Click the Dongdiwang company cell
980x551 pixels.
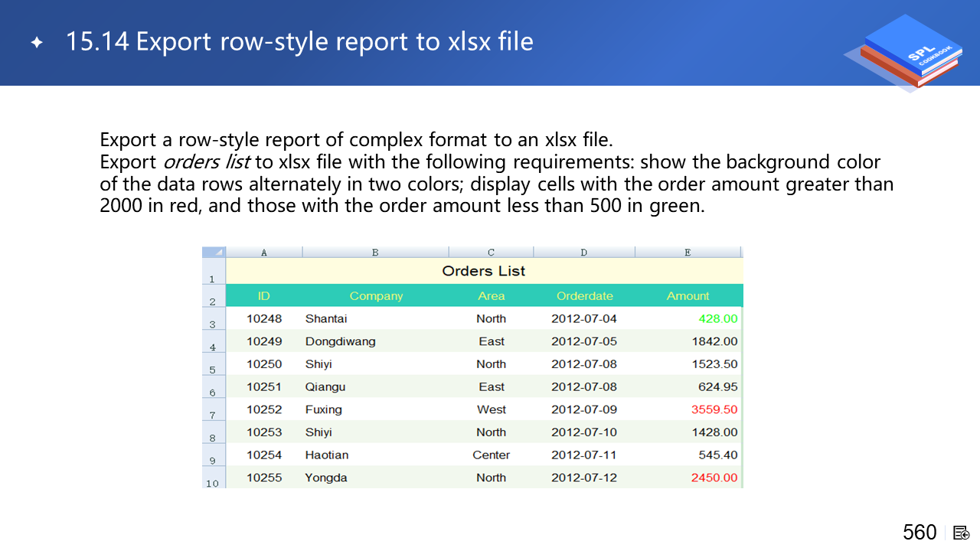(x=340, y=341)
